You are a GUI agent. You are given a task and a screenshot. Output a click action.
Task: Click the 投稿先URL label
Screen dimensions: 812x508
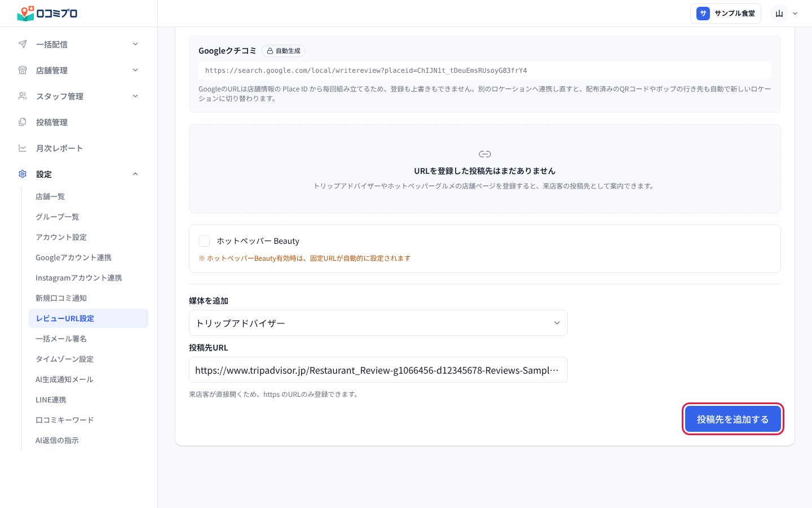coord(209,348)
